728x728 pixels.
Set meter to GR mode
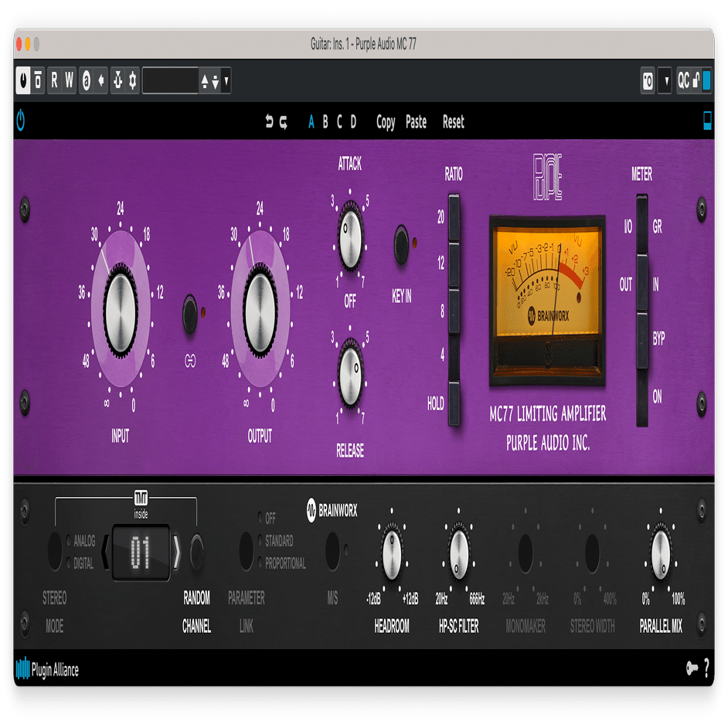(x=641, y=225)
